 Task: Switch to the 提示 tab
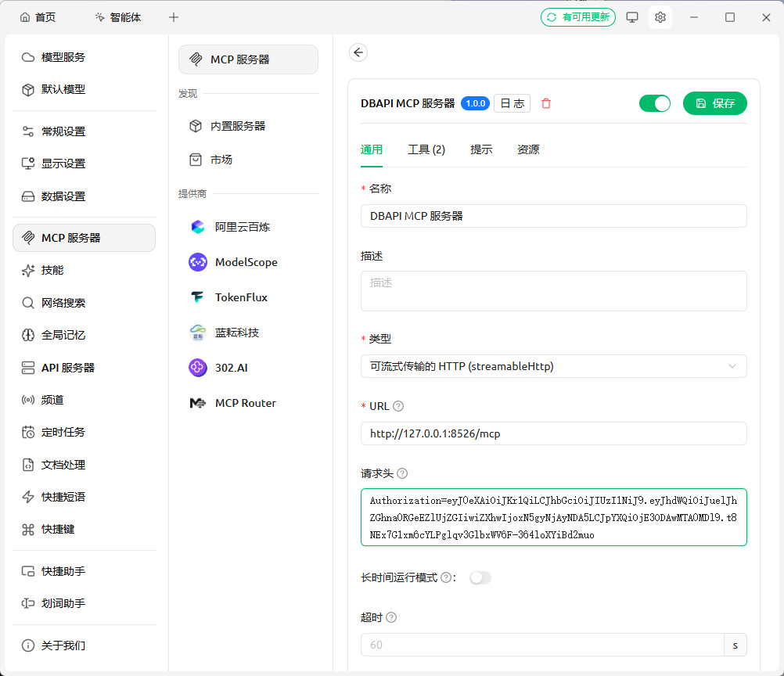[x=481, y=149]
